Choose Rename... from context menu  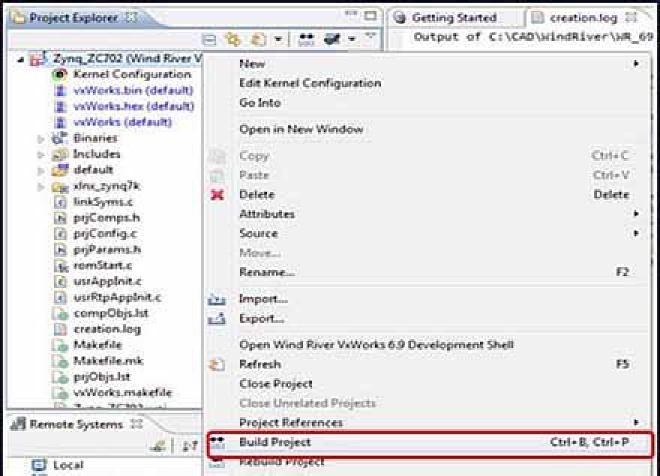[267, 272]
